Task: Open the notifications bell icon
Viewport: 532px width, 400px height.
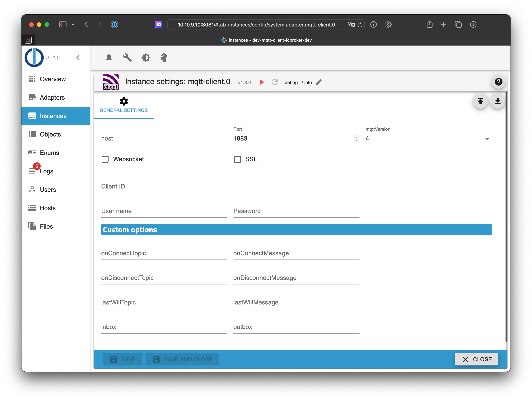Action: click(109, 58)
